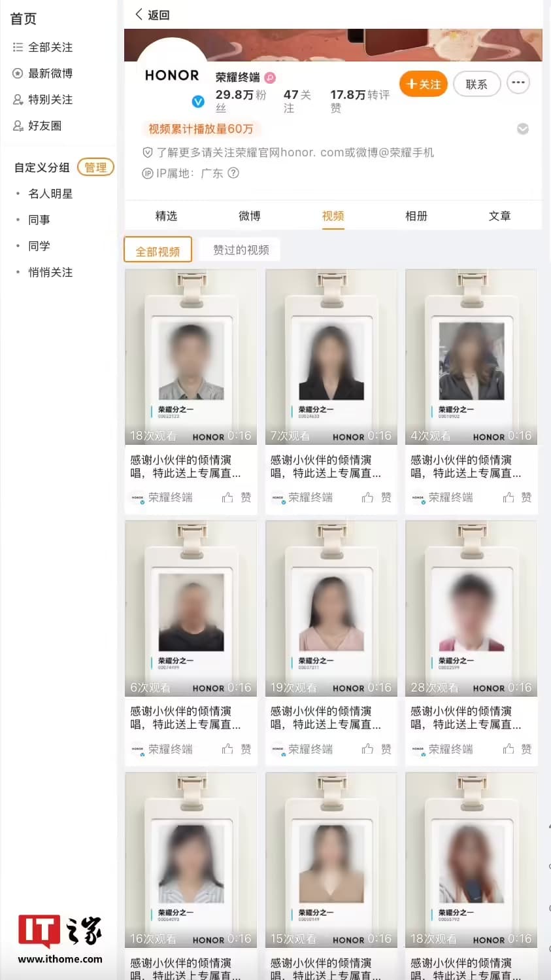
Task: Select the 全部视频 filter
Action: point(158,251)
